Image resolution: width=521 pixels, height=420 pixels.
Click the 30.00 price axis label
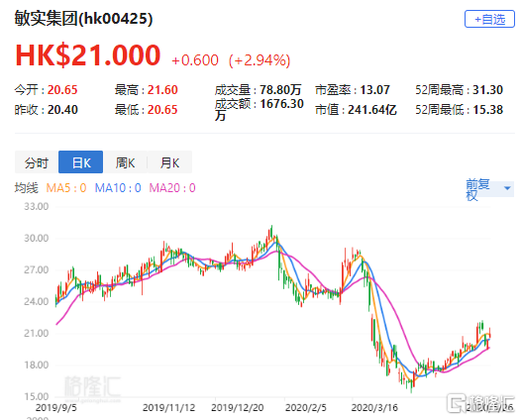[x=37, y=239]
